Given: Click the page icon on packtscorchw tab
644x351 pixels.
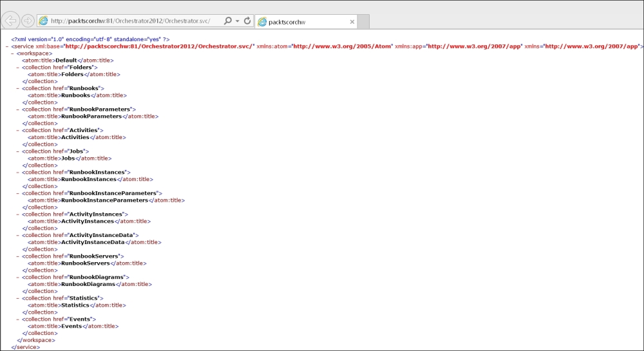Looking at the screenshot, I should [x=263, y=22].
